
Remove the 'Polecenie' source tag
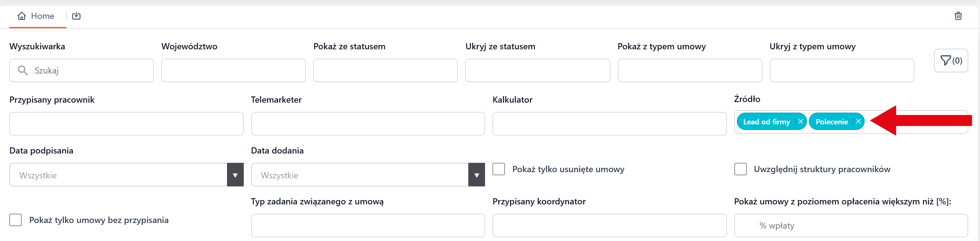[858, 122]
